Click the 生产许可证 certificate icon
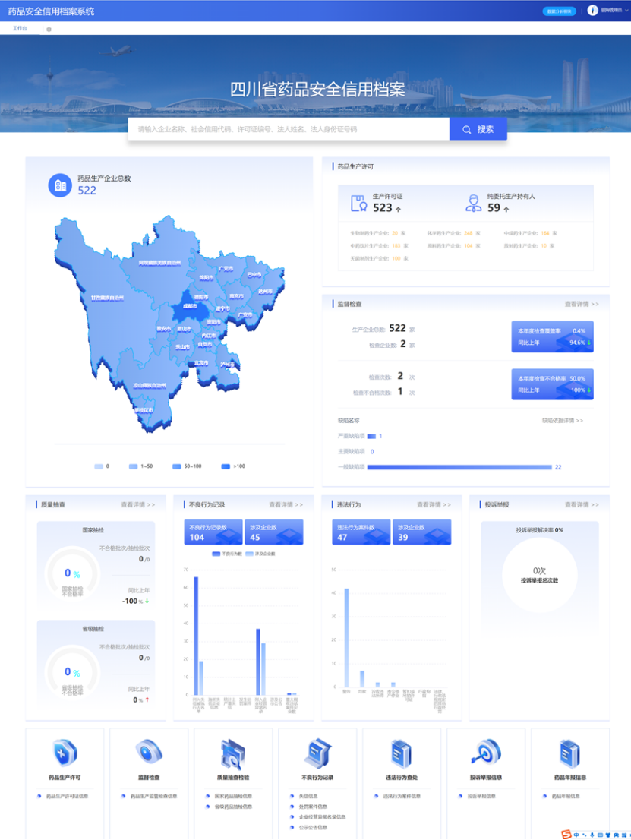 pyautogui.click(x=358, y=203)
